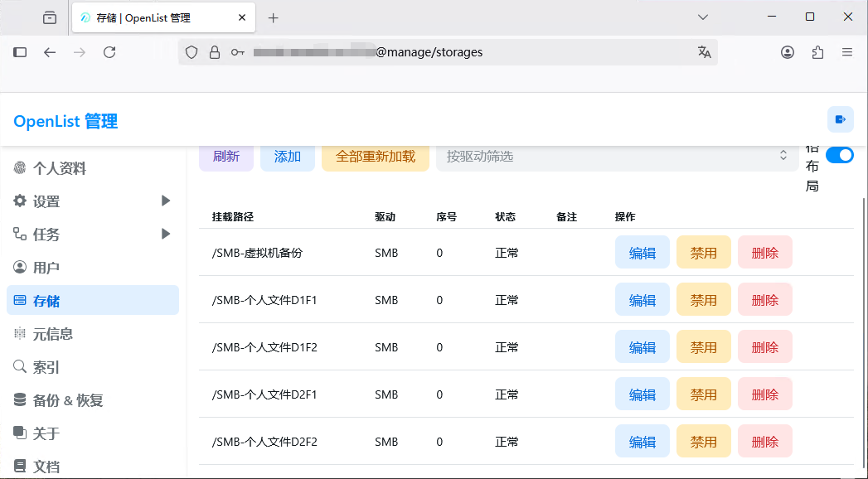868x479 pixels.
Task: Toggle the table layout switch
Action: [839, 155]
